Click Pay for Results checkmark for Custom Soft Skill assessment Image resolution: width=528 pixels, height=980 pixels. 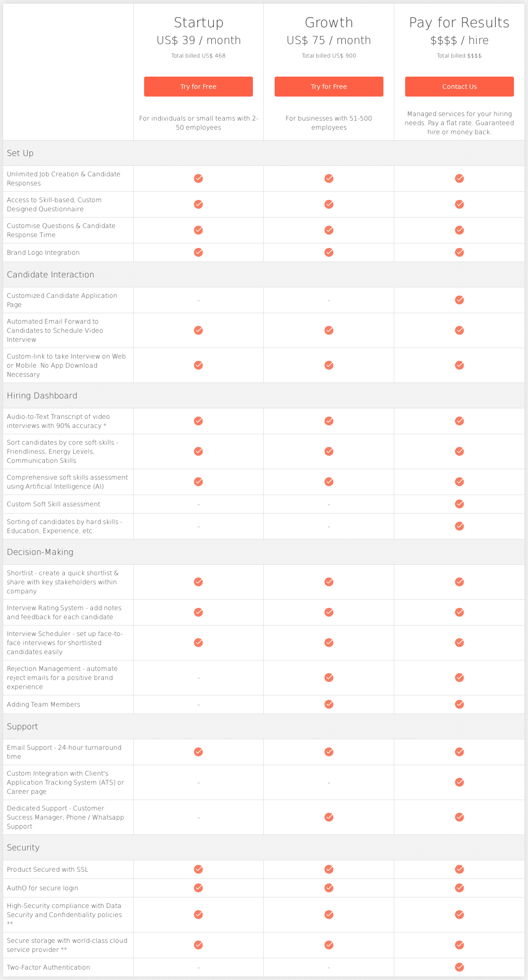459,504
